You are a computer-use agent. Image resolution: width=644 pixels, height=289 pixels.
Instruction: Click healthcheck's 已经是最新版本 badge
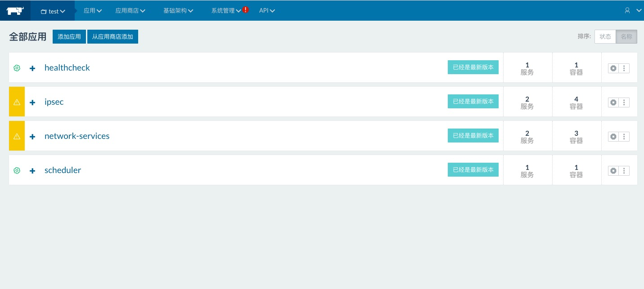[x=473, y=67]
